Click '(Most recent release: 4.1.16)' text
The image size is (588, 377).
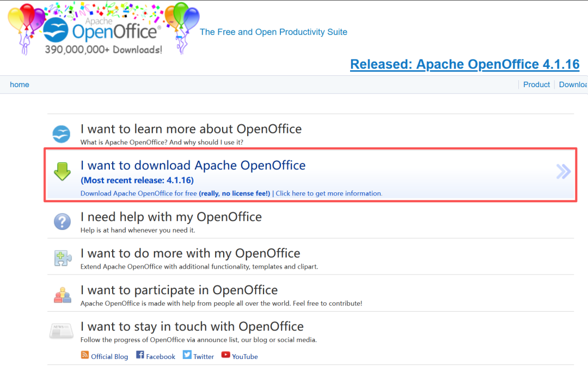[x=137, y=180]
